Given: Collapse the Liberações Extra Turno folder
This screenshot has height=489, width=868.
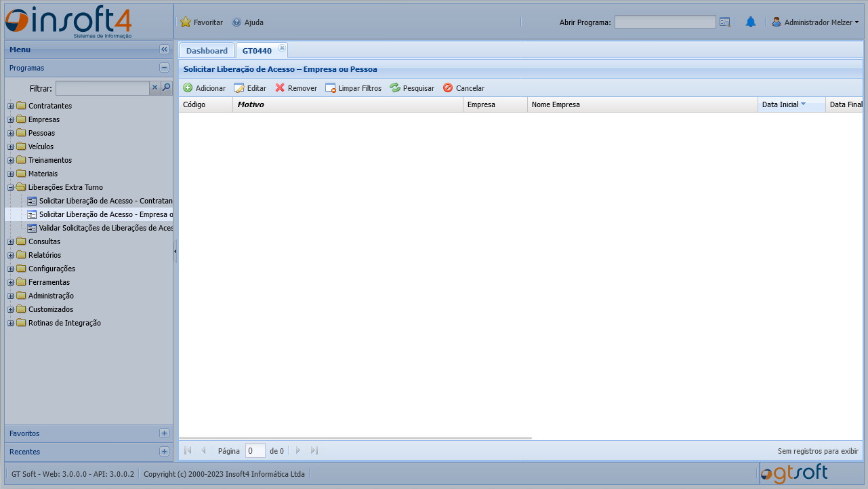Looking at the screenshot, I should 11,187.
